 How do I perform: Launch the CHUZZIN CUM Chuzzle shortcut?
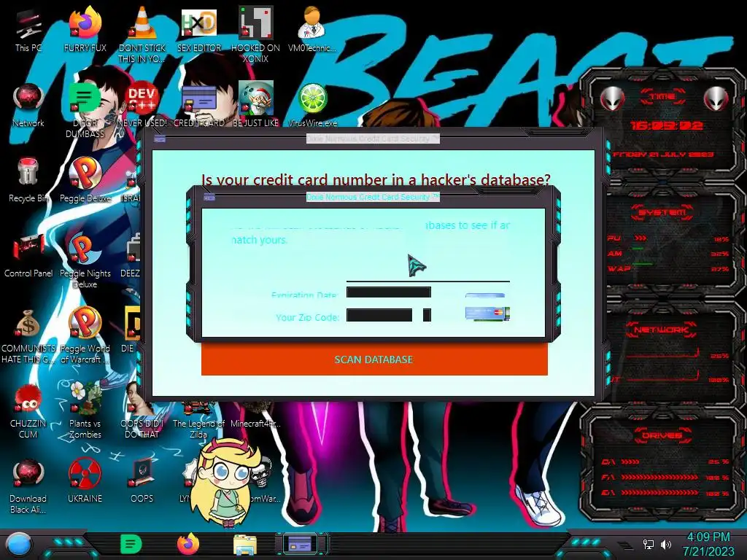tap(28, 411)
